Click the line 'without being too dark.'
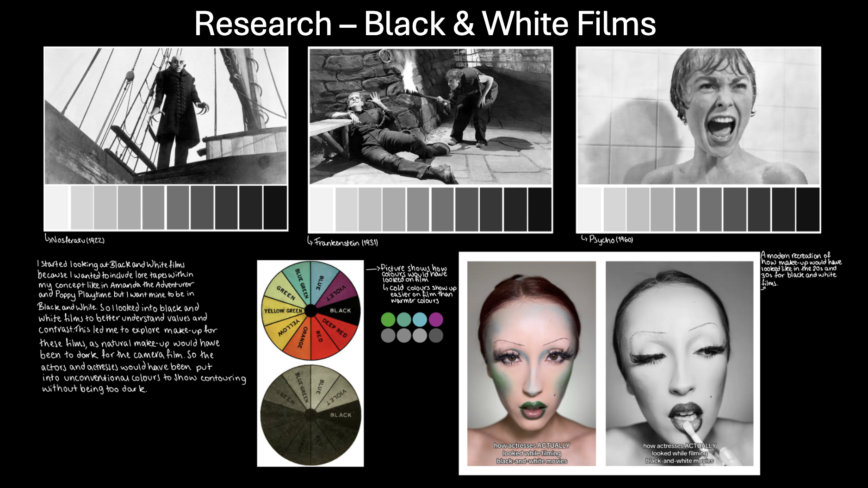Screen dimensions: 868x488 94,388
